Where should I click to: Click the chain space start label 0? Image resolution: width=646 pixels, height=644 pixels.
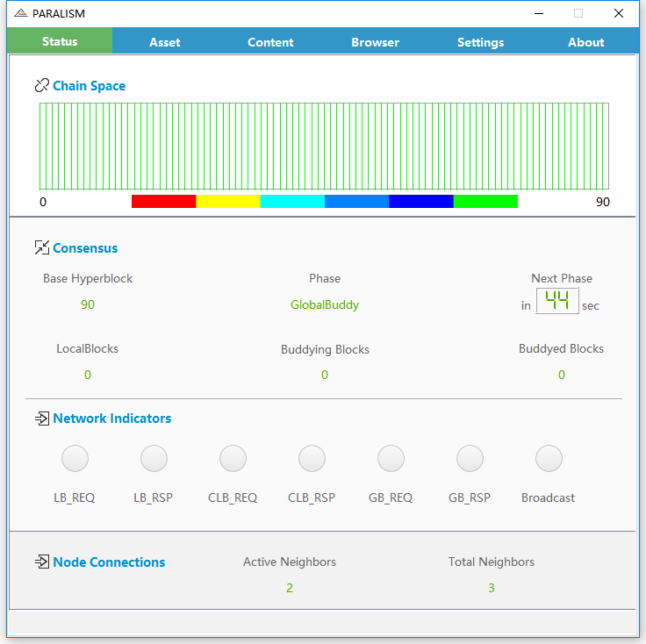click(43, 202)
